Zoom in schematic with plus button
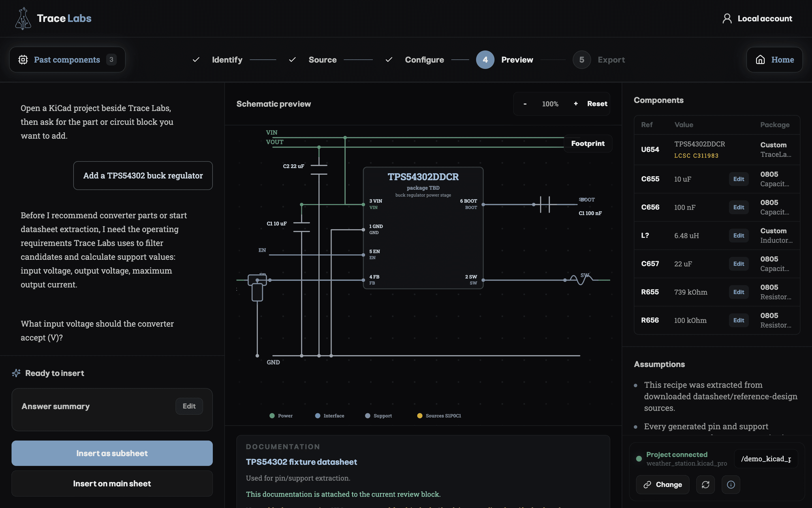Screen dimensions: 812x508 pos(576,104)
